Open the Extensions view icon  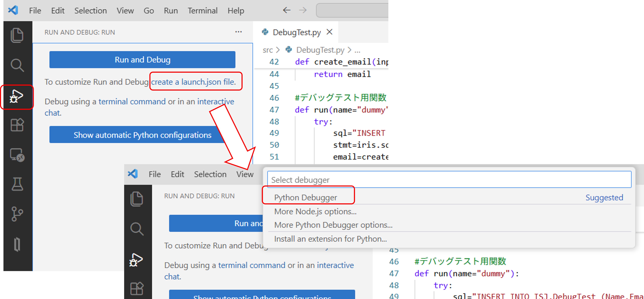17,125
